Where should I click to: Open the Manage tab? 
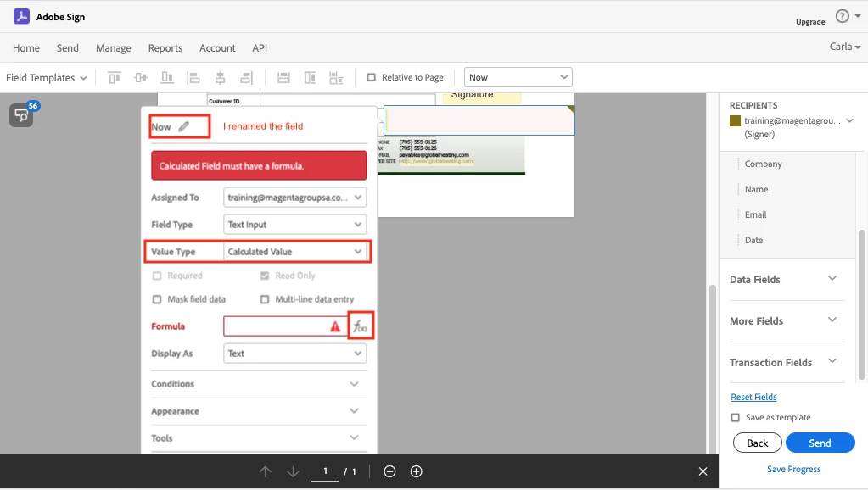click(x=114, y=48)
